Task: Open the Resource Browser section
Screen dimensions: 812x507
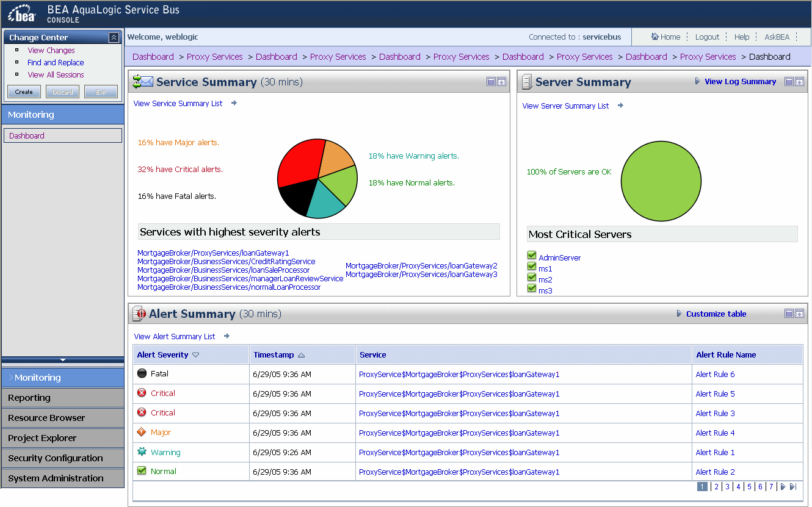Action: pyautogui.click(x=62, y=418)
